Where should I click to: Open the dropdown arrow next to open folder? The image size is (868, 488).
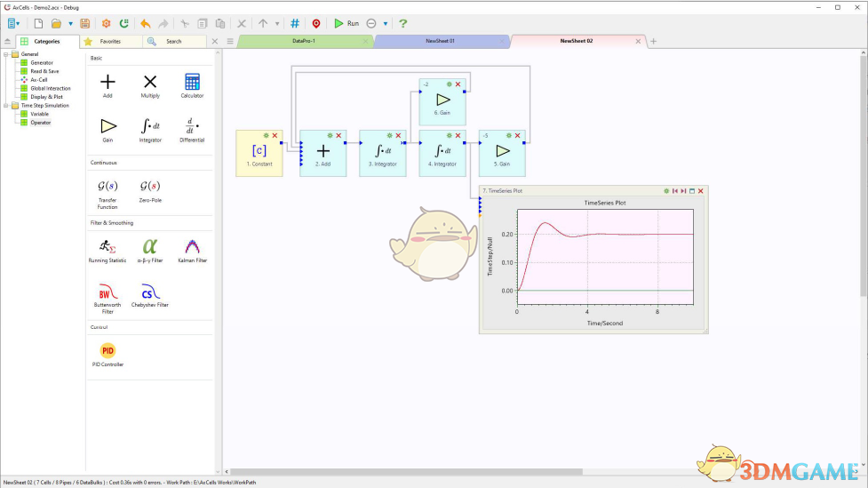point(69,23)
